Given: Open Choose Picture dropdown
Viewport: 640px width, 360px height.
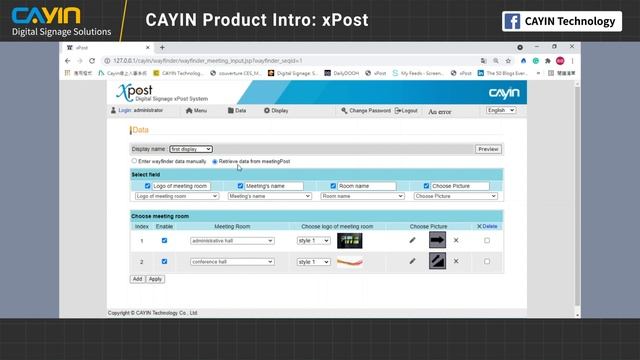Looking at the screenshot, I should click(456, 196).
